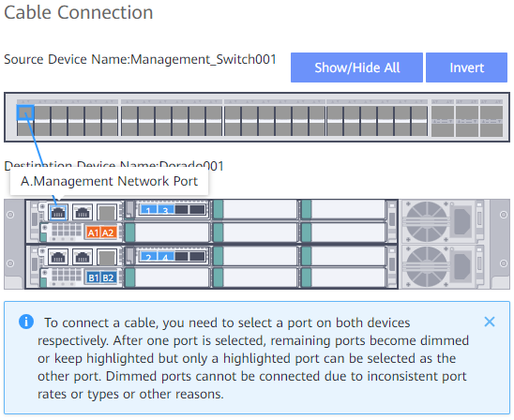Viewport: 514px width, 420px height.
Task: Close the blue info notification
Action: coord(490,322)
